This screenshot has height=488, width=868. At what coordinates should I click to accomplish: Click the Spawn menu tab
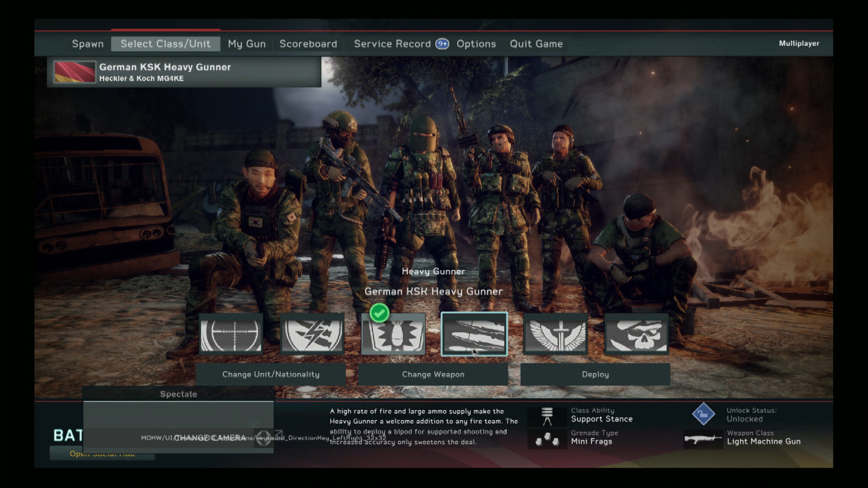coord(88,43)
